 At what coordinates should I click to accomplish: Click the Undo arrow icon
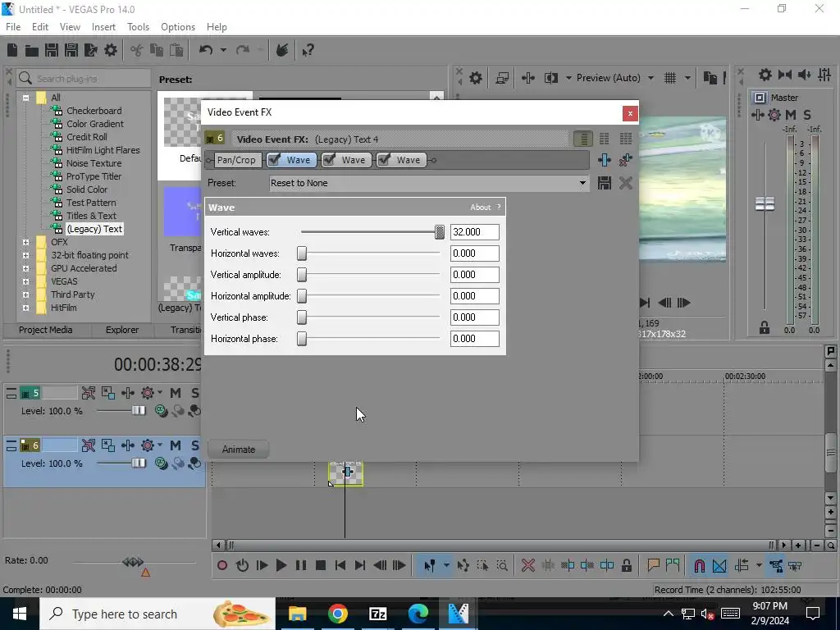click(206, 50)
